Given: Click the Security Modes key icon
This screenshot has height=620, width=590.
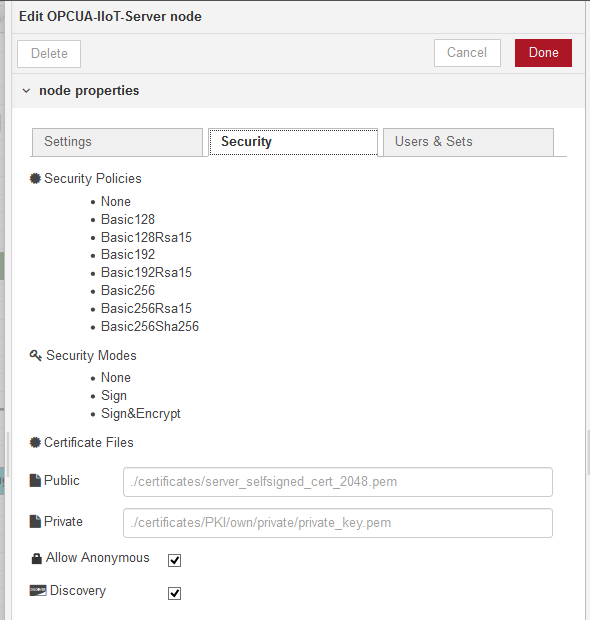Looking at the screenshot, I should tap(36, 355).
